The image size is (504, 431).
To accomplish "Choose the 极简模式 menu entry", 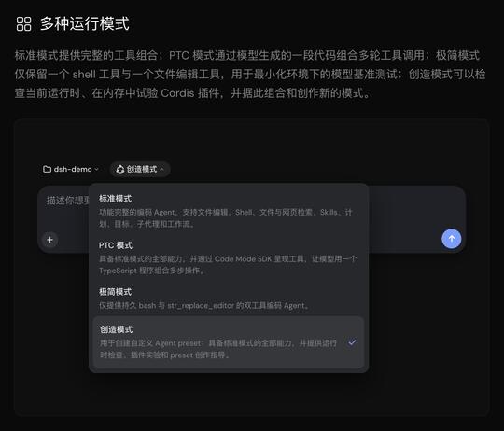I will tap(229, 299).
